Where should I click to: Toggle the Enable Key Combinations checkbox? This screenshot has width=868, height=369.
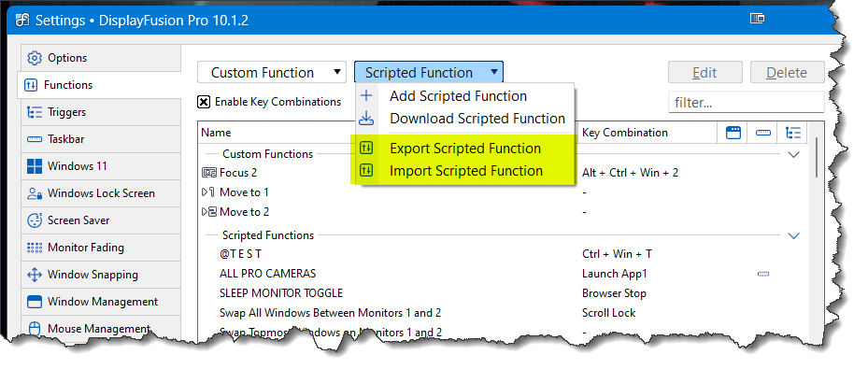tap(204, 102)
